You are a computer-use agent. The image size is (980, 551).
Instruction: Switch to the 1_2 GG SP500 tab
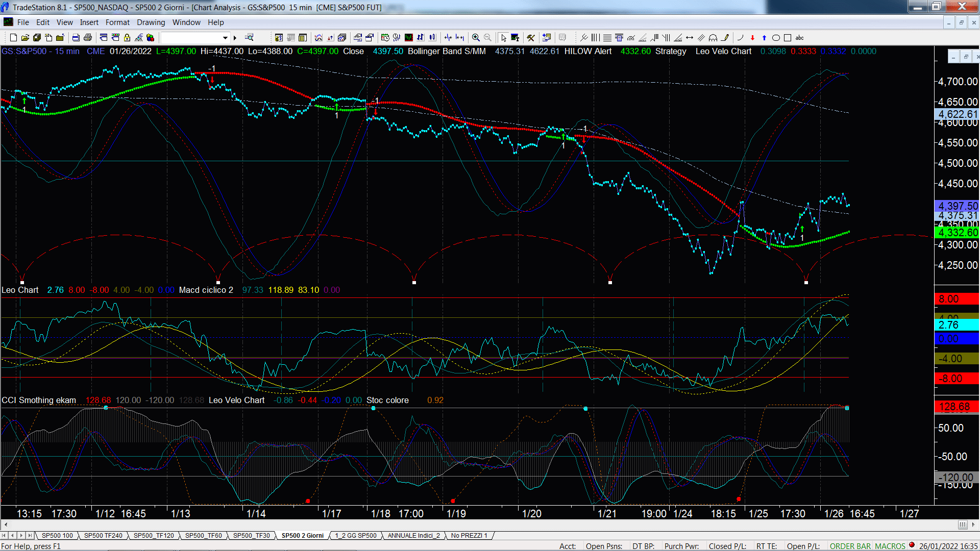pyautogui.click(x=355, y=535)
